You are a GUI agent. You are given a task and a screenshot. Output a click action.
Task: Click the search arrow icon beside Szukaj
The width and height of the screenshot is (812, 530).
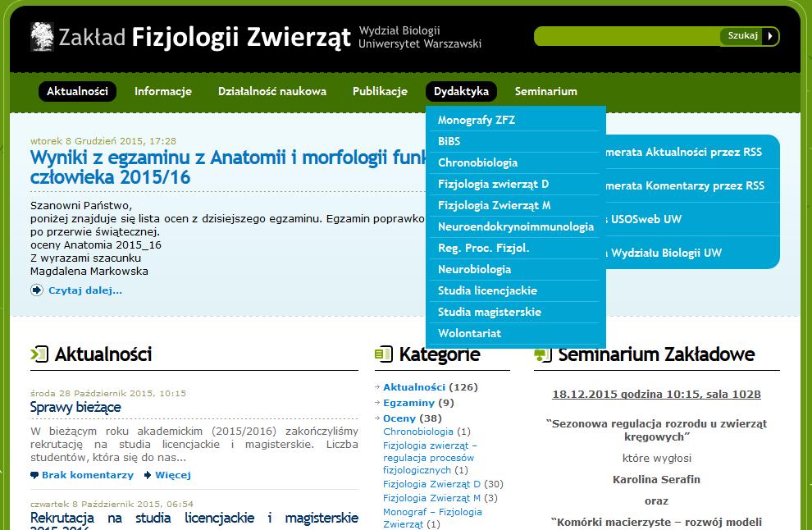(770, 36)
